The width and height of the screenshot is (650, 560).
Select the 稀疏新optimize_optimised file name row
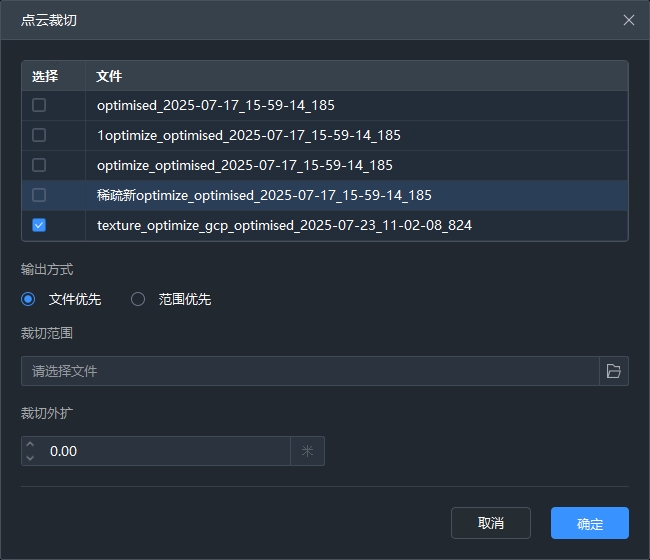(264, 195)
